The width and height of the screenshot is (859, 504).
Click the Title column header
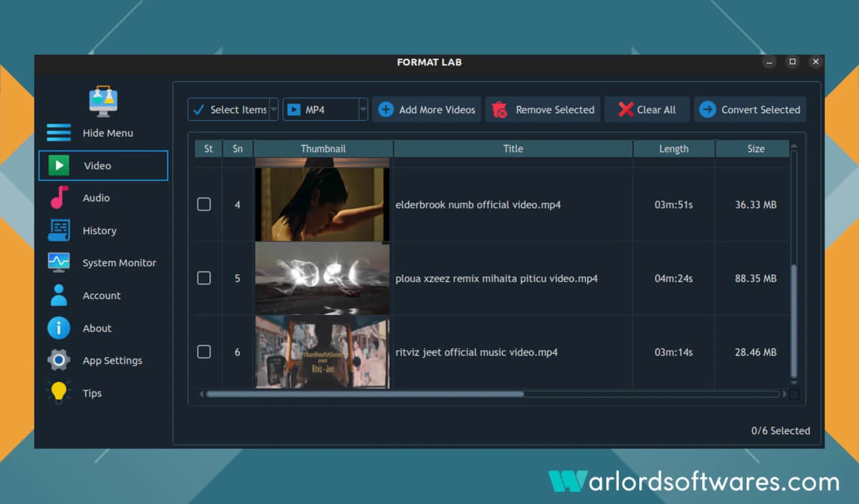[x=512, y=149]
